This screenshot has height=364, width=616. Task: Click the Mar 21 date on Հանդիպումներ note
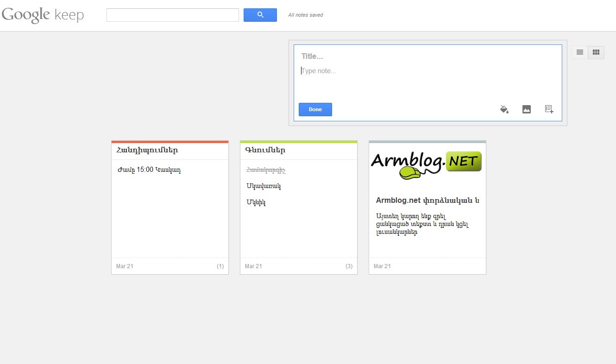pyautogui.click(x=125, y=266)
